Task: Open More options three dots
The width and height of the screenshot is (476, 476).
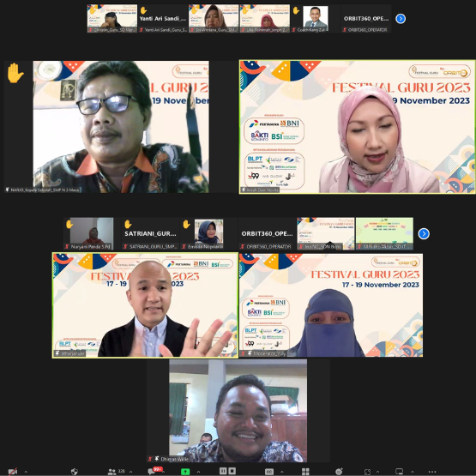Action: (432, 472)
